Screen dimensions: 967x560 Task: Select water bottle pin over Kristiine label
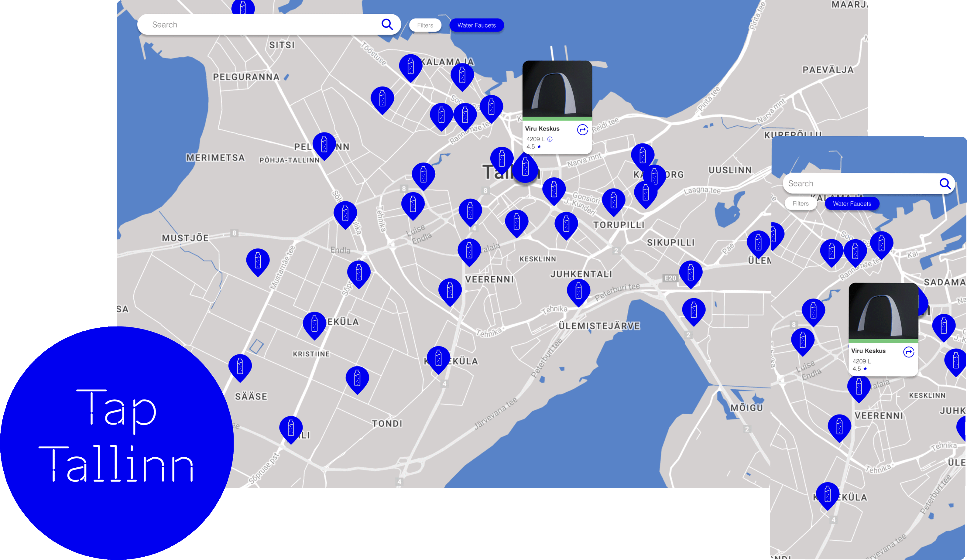[314, 324]
